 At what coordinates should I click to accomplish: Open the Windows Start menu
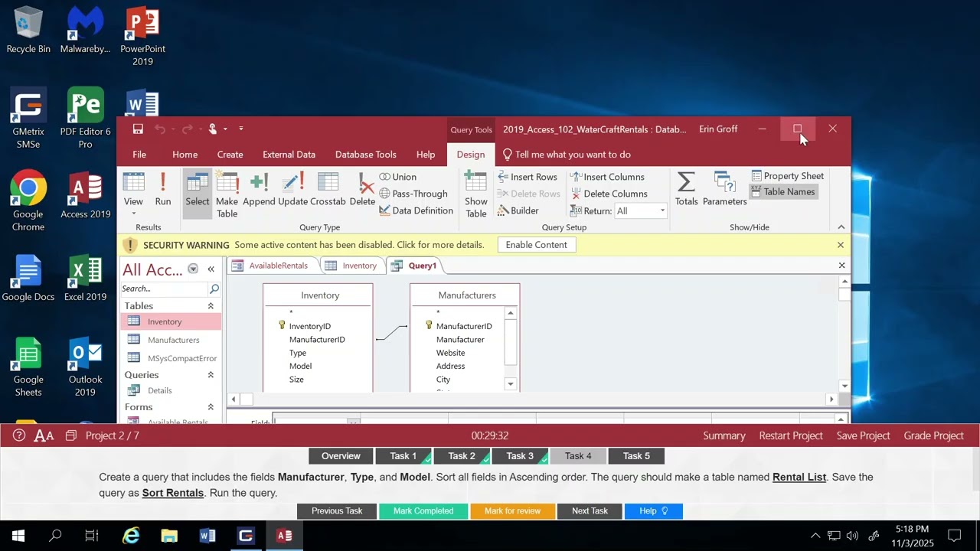(18, 536)
